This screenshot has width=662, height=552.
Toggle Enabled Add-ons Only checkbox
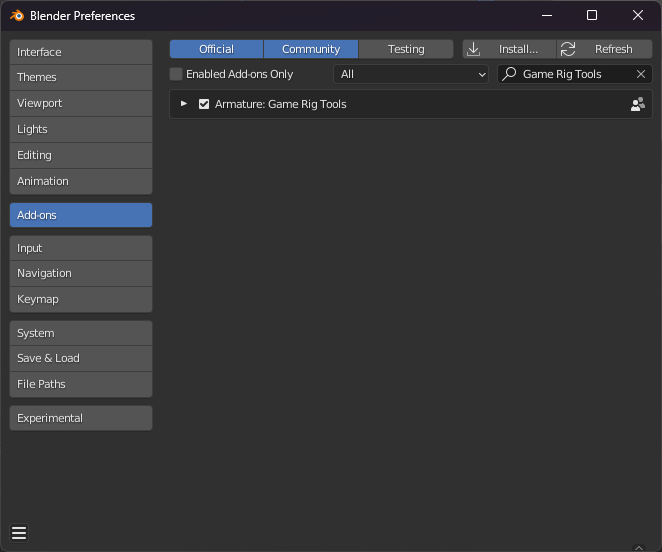(176, 74)
